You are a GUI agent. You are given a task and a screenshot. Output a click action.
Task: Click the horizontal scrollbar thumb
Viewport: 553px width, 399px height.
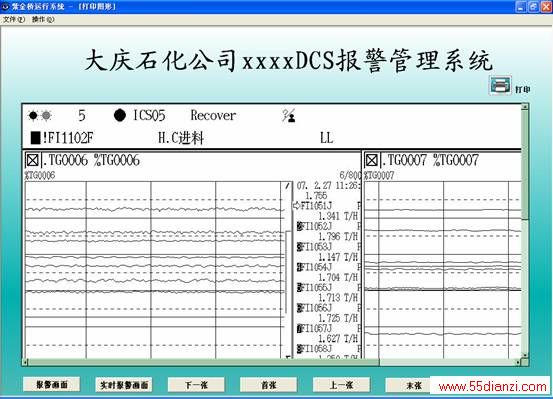(x=204, y=362)
